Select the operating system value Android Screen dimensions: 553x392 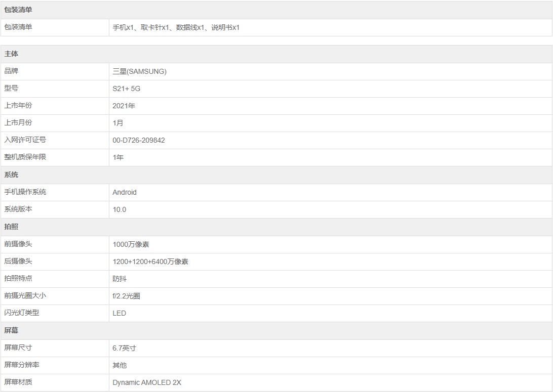click(x=125, y=192)
